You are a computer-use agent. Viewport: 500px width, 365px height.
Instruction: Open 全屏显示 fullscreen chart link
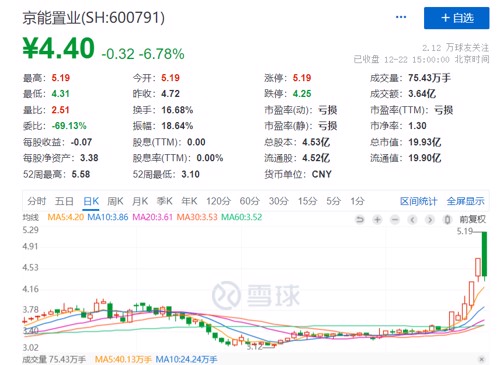pyautogui.click(x=466, y=201)
